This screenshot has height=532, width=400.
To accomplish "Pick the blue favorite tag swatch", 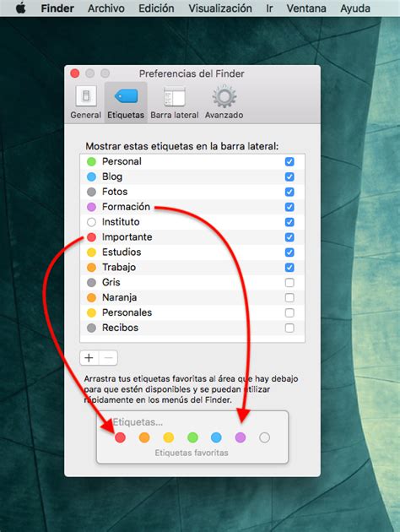I will pos(216,437).
